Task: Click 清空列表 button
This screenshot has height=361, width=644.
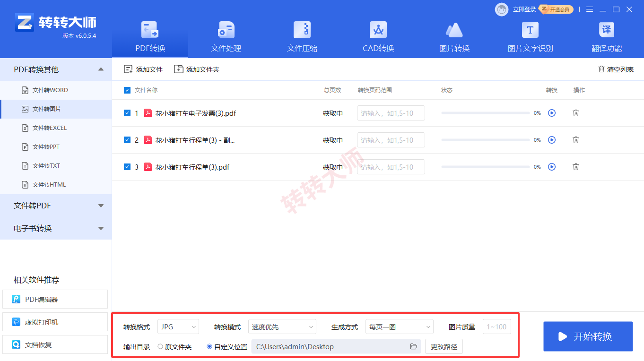Action: (x=616, y=69)
